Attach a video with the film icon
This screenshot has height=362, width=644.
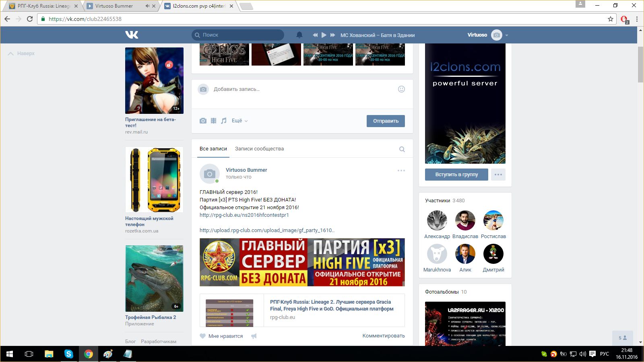[213, 121]
